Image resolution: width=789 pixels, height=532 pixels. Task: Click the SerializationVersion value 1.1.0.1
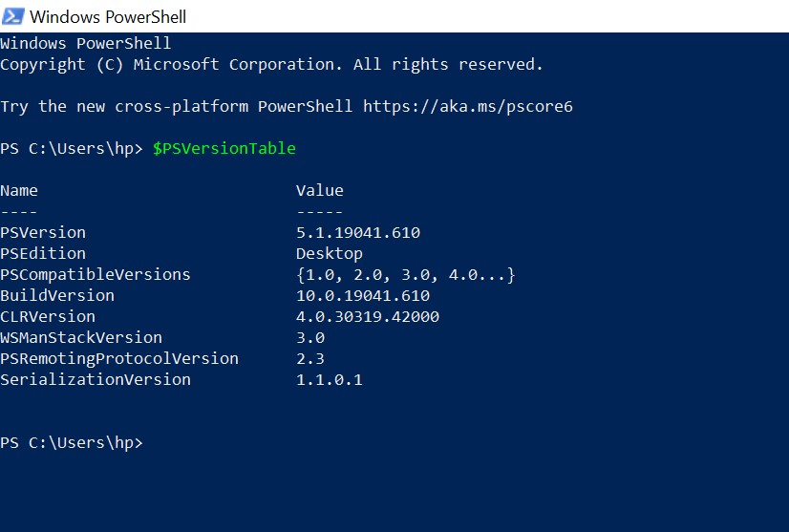(330, 379)
